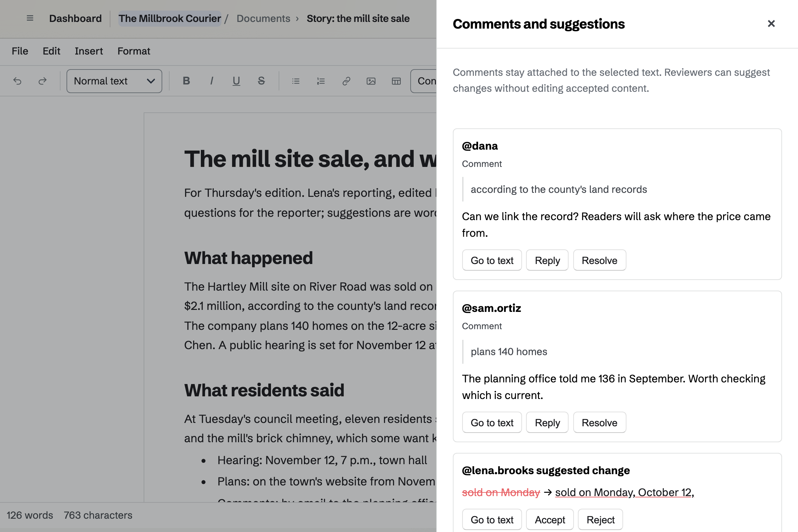Click the 763 characters count
The height and width of the screenshot is (532, 798).
point(98,515)
